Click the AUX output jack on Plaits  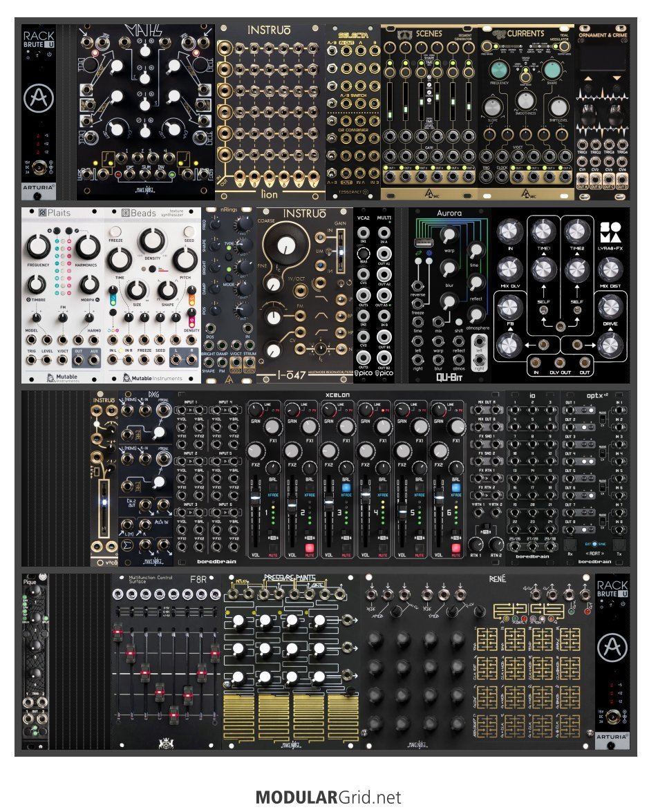click(94, 359)
